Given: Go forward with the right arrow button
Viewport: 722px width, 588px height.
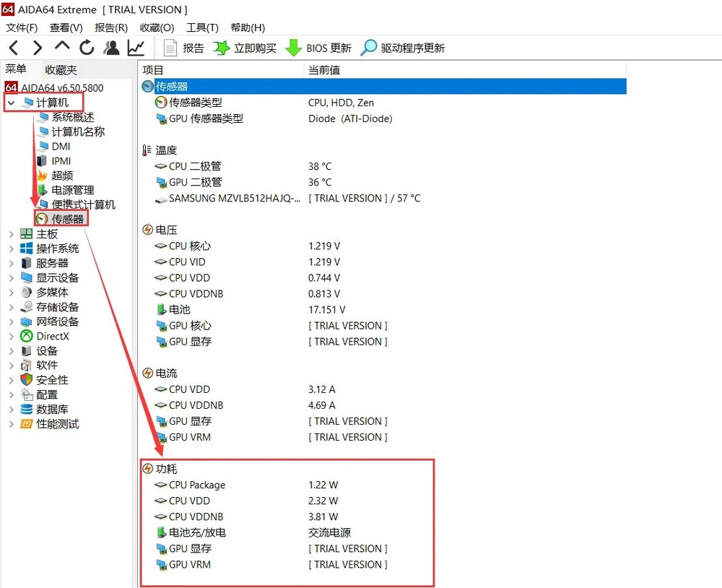Looking at the screenshot, I should click(x=38, y=48).
